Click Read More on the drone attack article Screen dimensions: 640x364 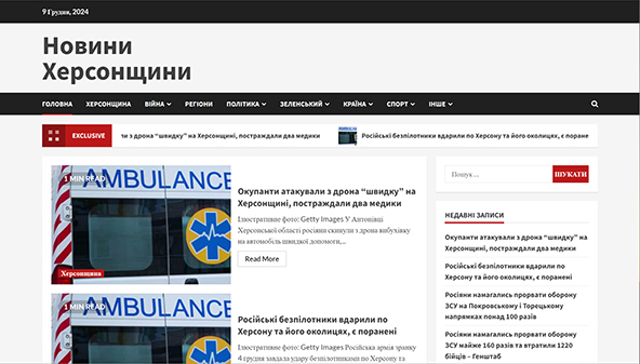click(262, 259)
